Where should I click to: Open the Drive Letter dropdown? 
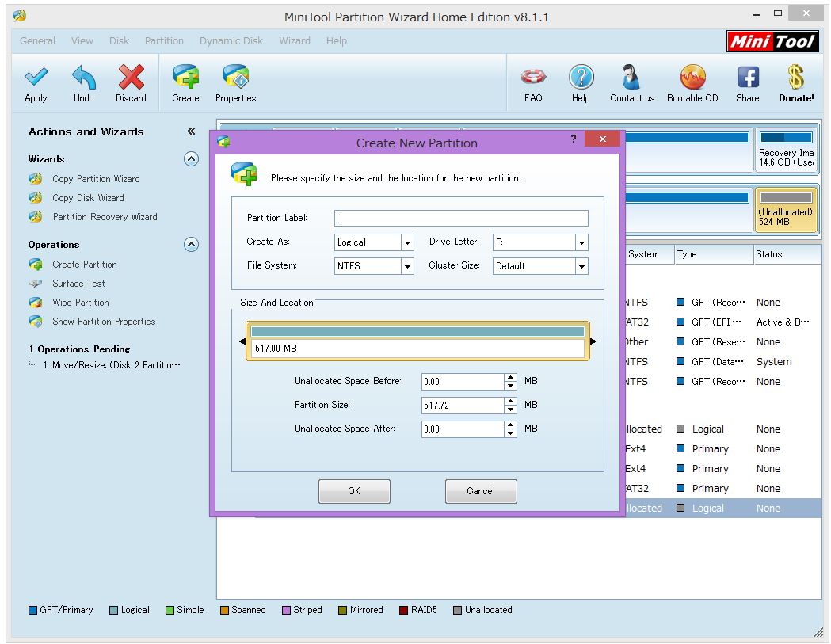(x=581, y=242)
